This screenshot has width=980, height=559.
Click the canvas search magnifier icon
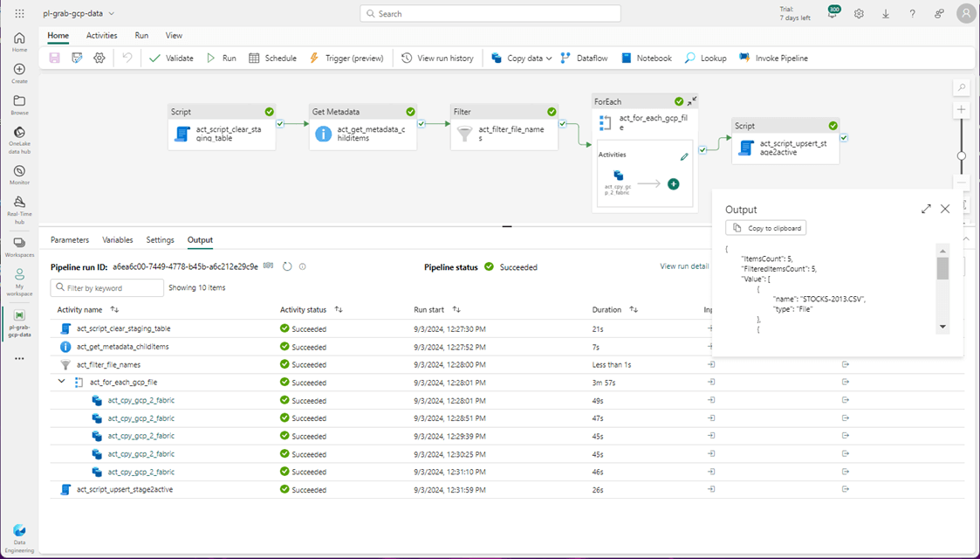961,87
